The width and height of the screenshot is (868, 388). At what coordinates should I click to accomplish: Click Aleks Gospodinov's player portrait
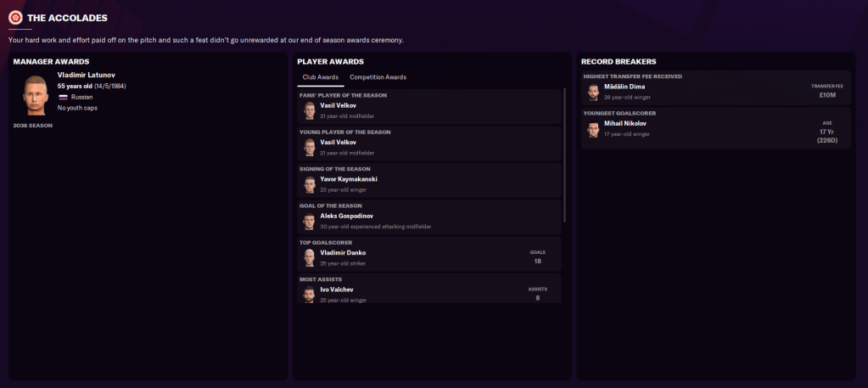coord(310,222)
